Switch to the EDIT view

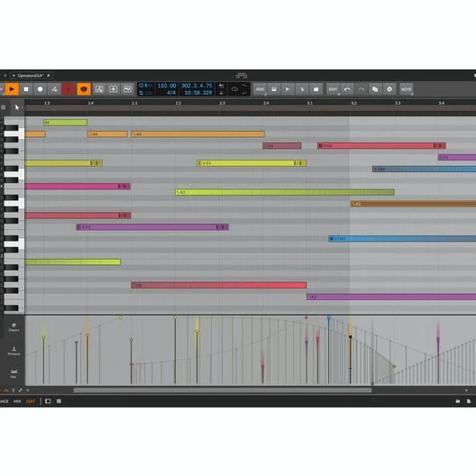pos(30,401)
